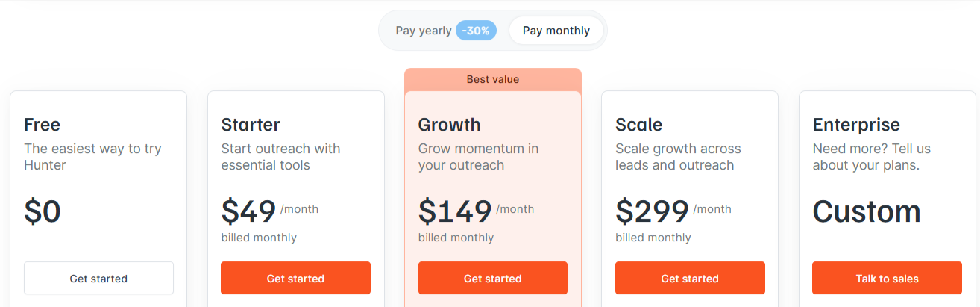
Task: Click the Scale plan heading
Action: click(638, 125)
